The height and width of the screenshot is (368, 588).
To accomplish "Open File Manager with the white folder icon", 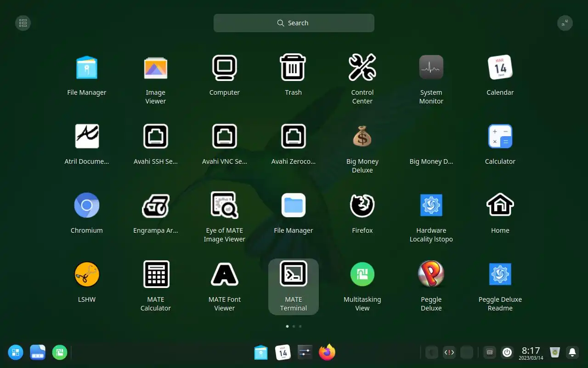I will pos(294,206).
